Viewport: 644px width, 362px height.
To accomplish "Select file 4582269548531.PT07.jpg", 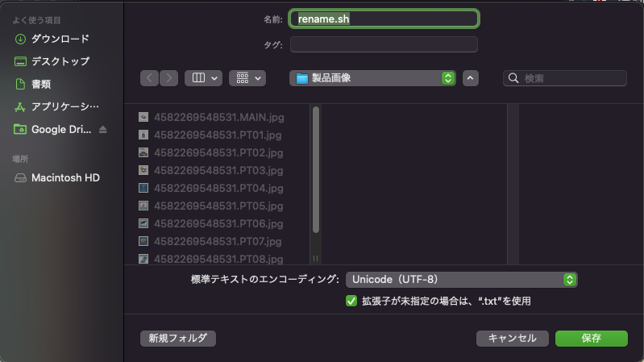I will (218, 241).
